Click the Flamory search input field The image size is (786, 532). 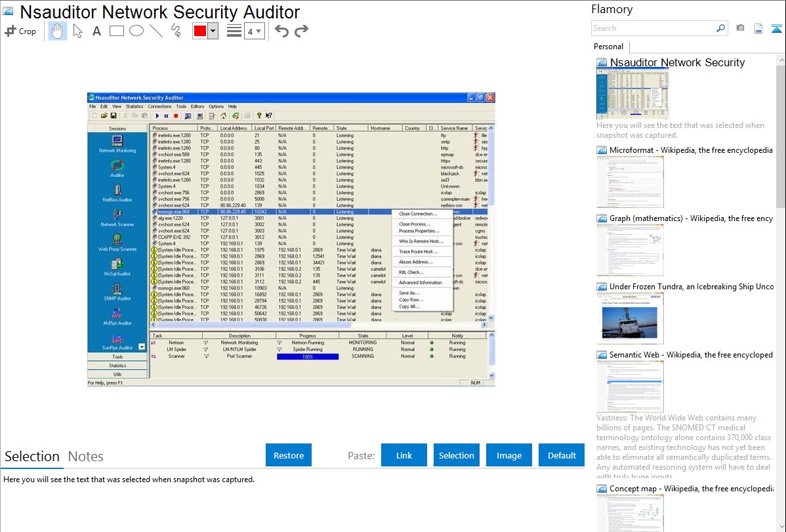tap(653, 28)
